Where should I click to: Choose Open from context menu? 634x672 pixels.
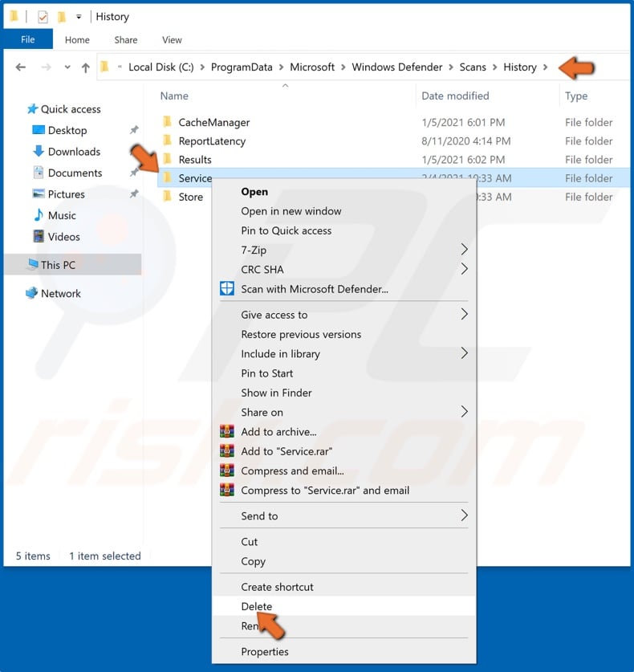pos(254,192)
